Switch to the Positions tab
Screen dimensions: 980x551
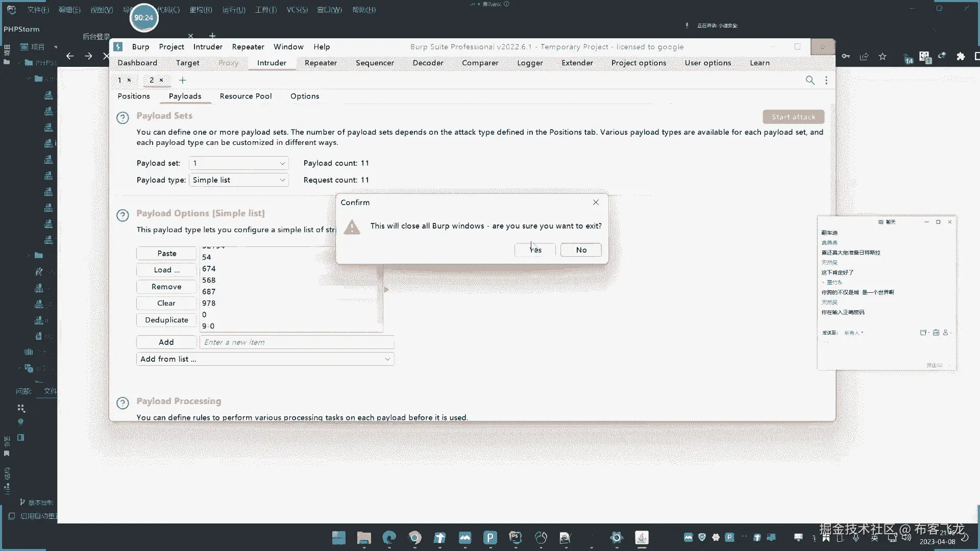(x=134, y=96)
